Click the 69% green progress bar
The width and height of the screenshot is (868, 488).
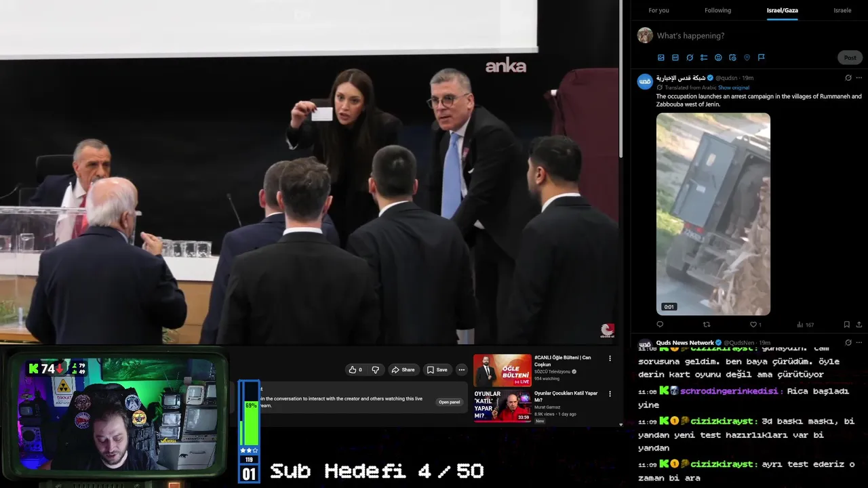(x=250, y=424)
